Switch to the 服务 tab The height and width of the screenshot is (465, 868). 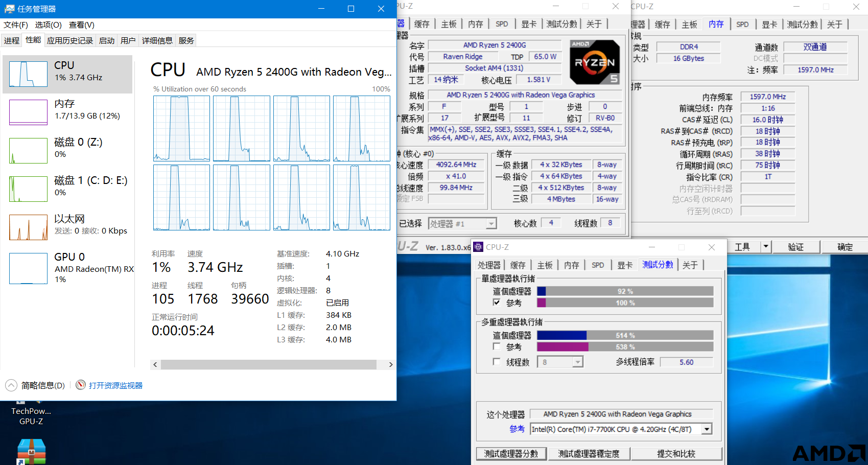click(186, 40)
